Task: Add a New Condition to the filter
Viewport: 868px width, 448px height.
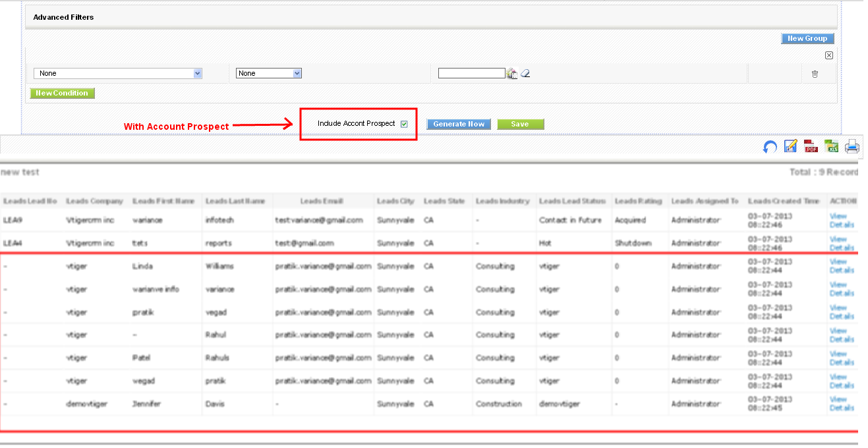Action: [63, 94]
